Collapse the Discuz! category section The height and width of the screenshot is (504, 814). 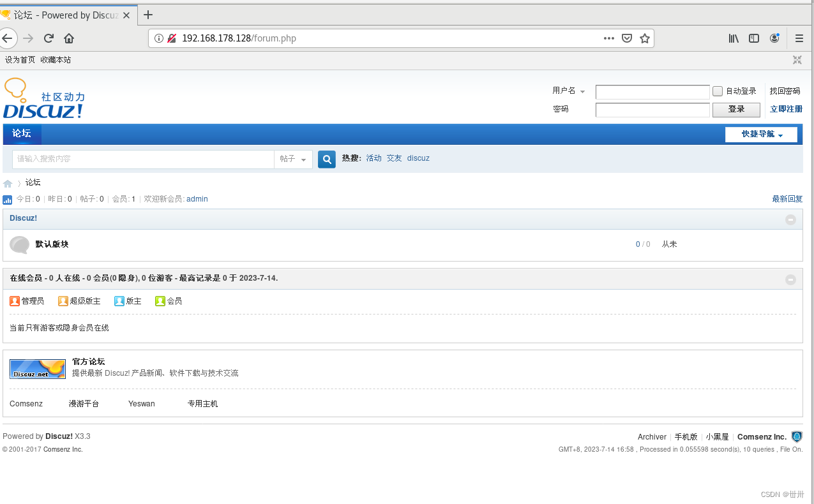pos(790,219)
